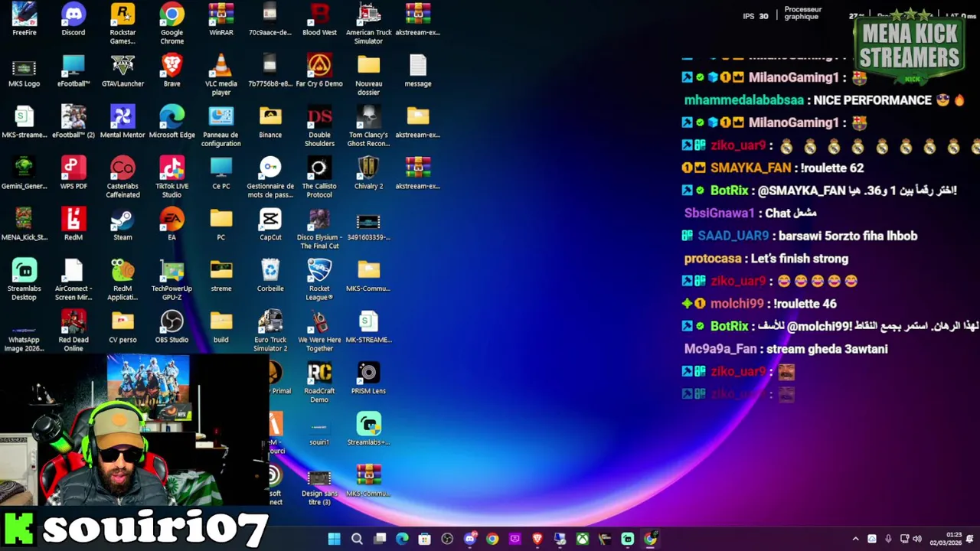Open American Truck Simulator shortcut
Viewport: 980px width, 551px height.
(368, 23)
